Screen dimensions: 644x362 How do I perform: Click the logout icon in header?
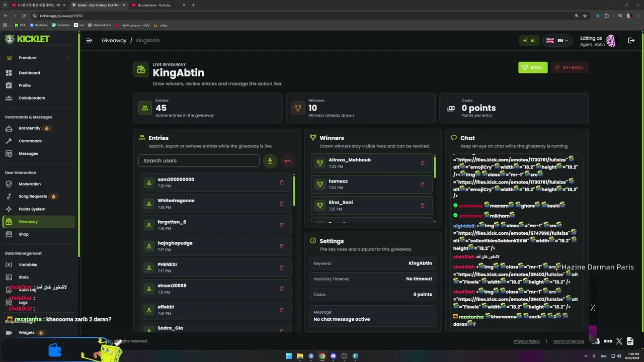[631, 41]
